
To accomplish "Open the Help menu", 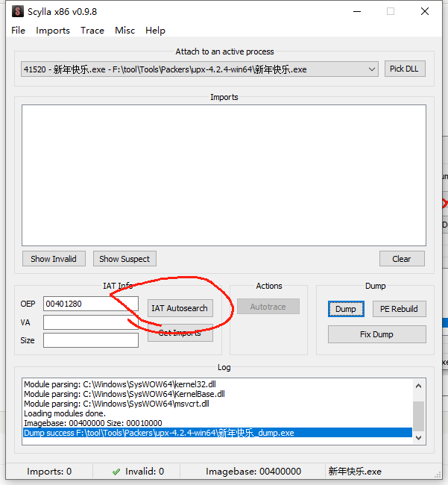I will point(155,31).
